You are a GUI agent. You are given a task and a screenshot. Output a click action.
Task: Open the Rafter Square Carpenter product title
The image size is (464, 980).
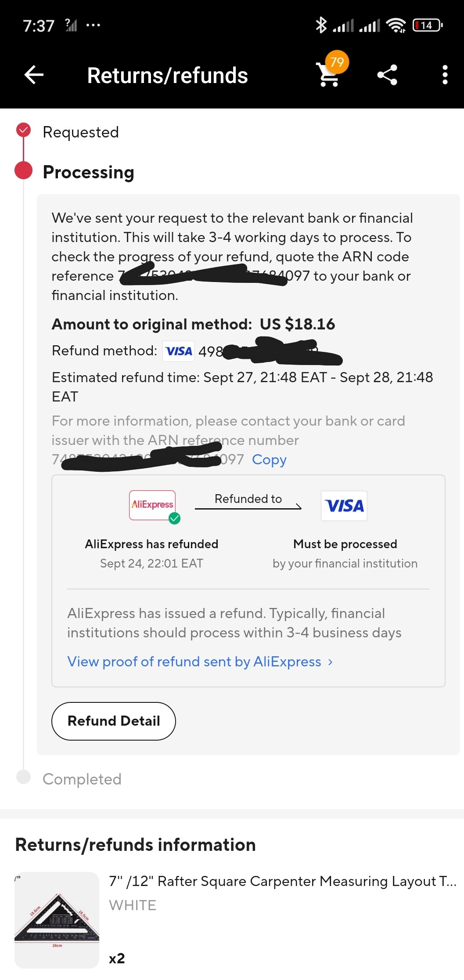283,881
